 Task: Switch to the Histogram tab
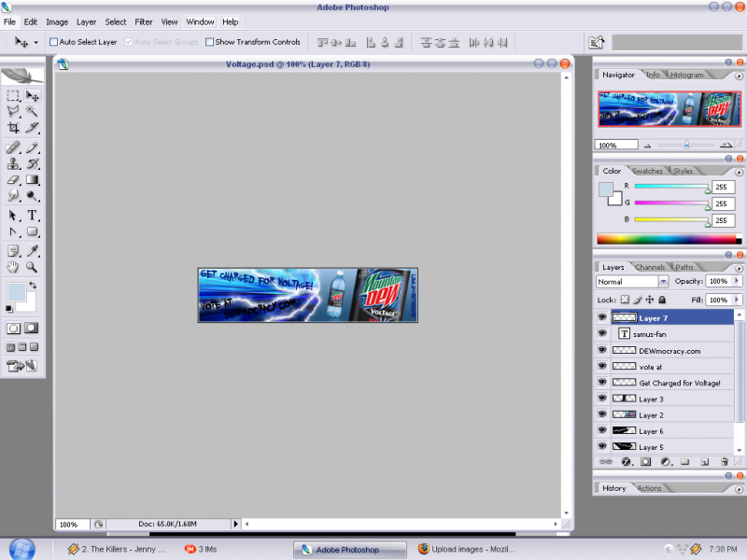point(686,75)
